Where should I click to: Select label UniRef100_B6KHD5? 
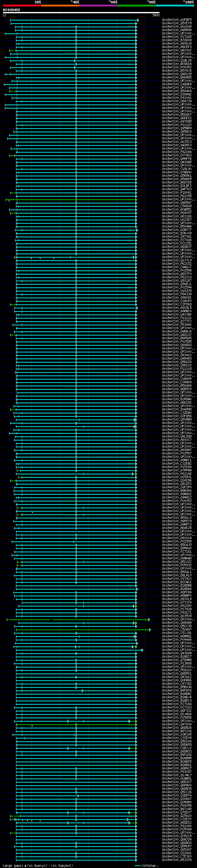click(x=177, y=78)
